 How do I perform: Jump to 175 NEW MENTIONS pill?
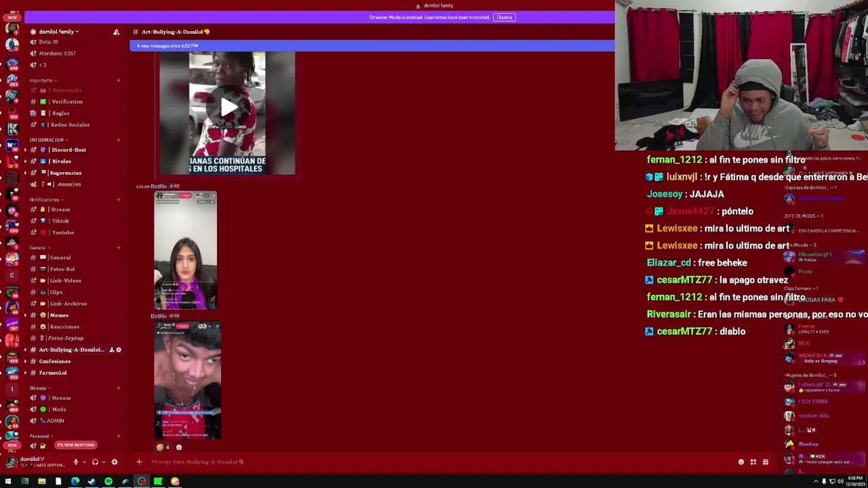coord(75,445)
